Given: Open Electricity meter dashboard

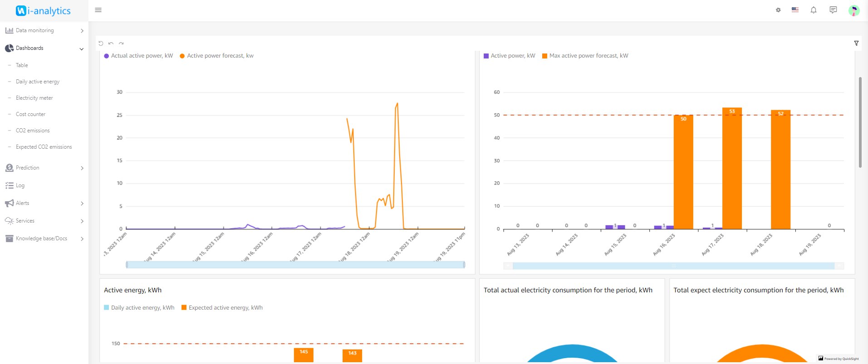Looking at the screenshot, I should click(x=34, y=98).
